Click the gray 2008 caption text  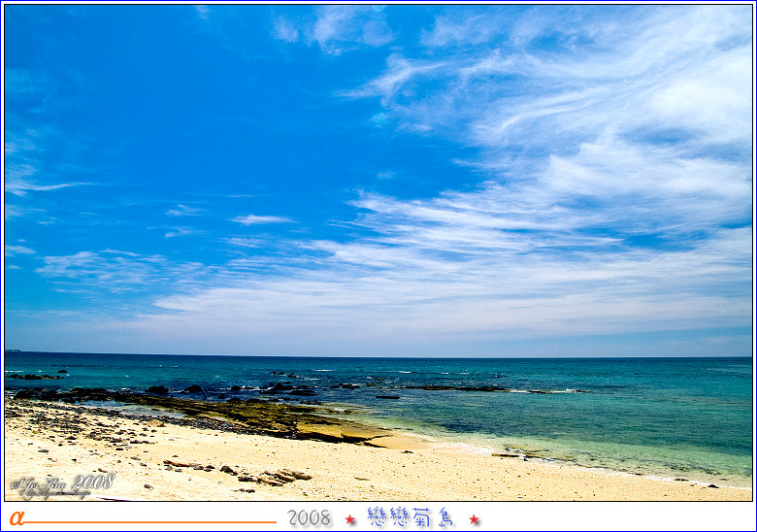309,518
